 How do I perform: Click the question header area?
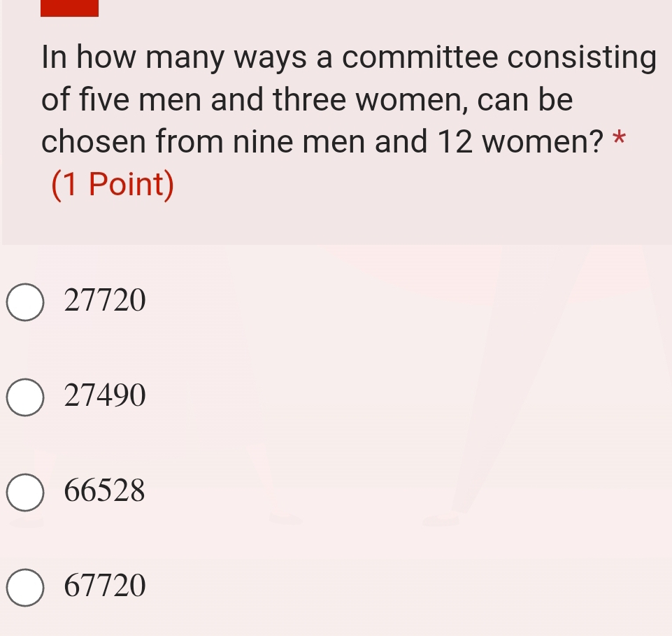[336, 119]
